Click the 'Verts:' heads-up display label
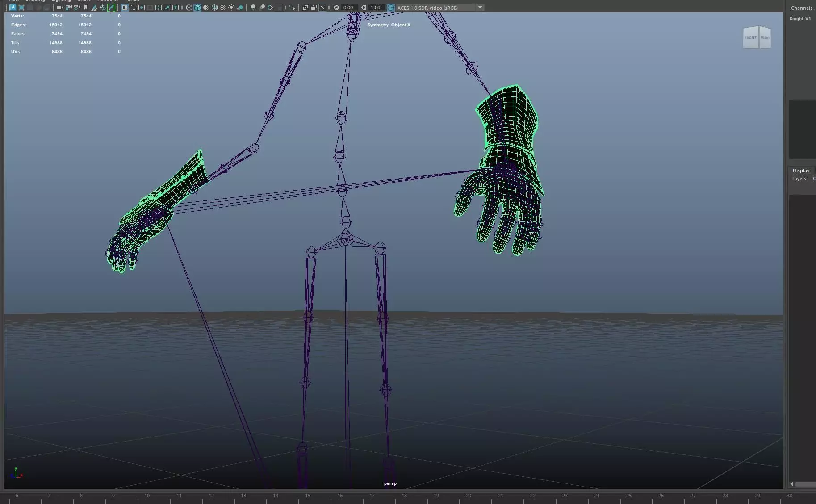This screenshot has height=504, width=816. tap(17, 16)
